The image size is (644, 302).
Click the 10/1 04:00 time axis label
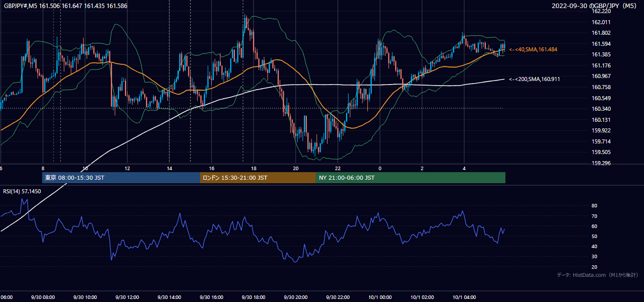(464, 297)
